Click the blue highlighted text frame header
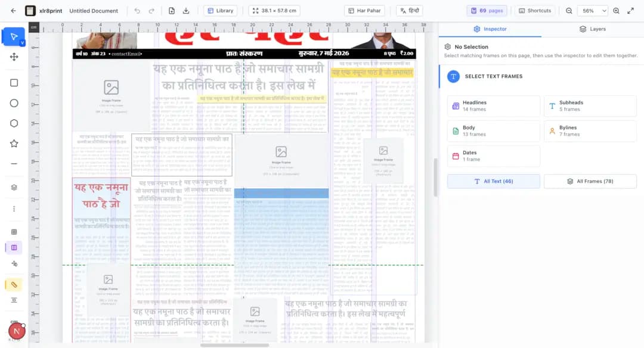644x348 pixels. [x=281, y=193]
